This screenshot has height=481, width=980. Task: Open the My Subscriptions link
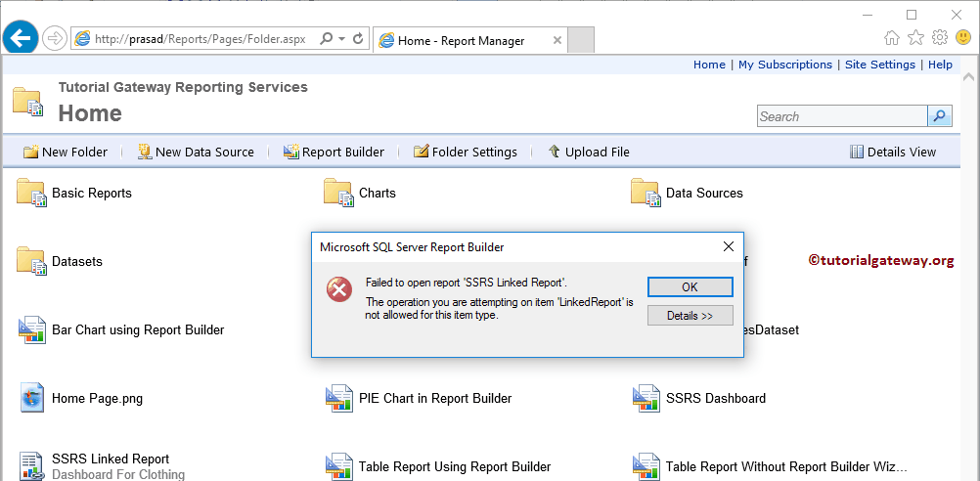click(785, 65)
